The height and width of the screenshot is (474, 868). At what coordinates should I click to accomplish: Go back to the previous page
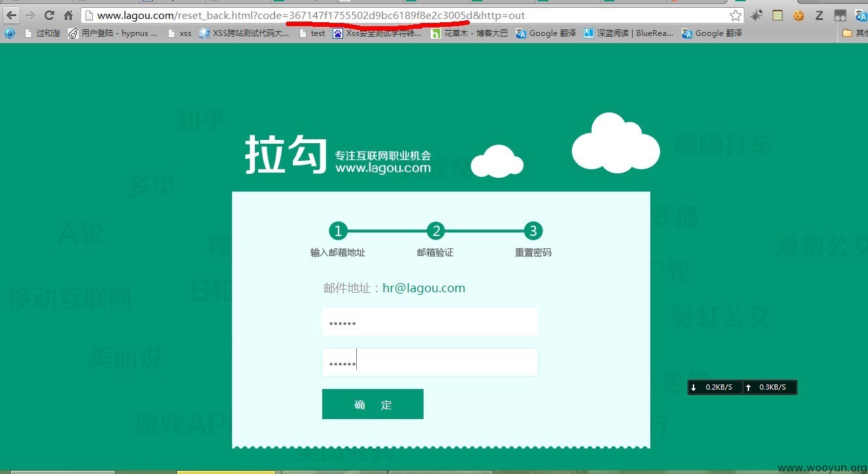coord(12,15)
